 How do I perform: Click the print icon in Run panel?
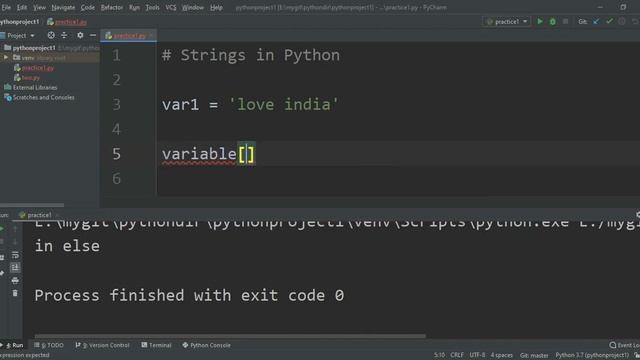pos(15,280)
